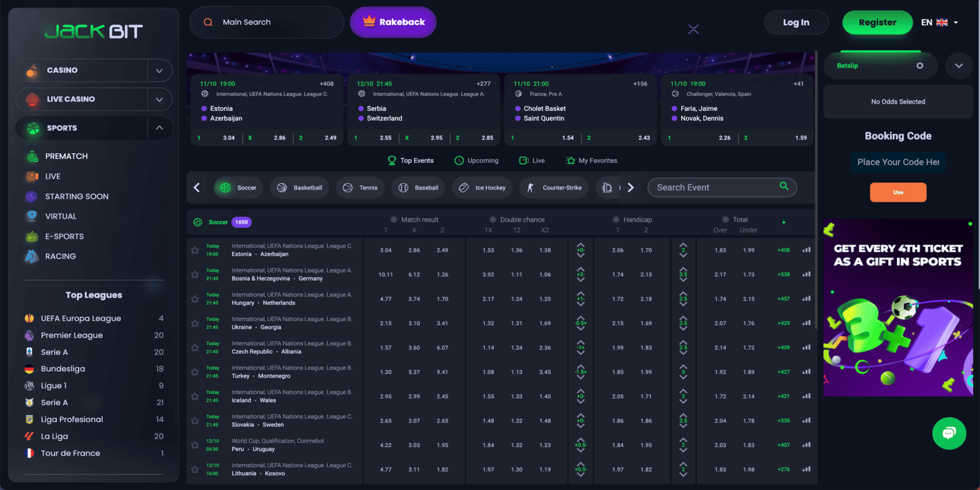Favorite the Slovakia - Sweden match star

point(195,421)
